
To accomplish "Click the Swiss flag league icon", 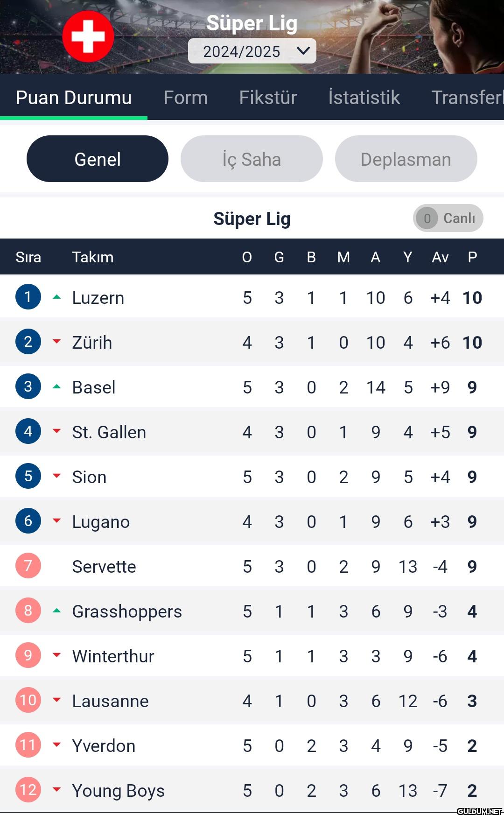I will pos(88,36).
